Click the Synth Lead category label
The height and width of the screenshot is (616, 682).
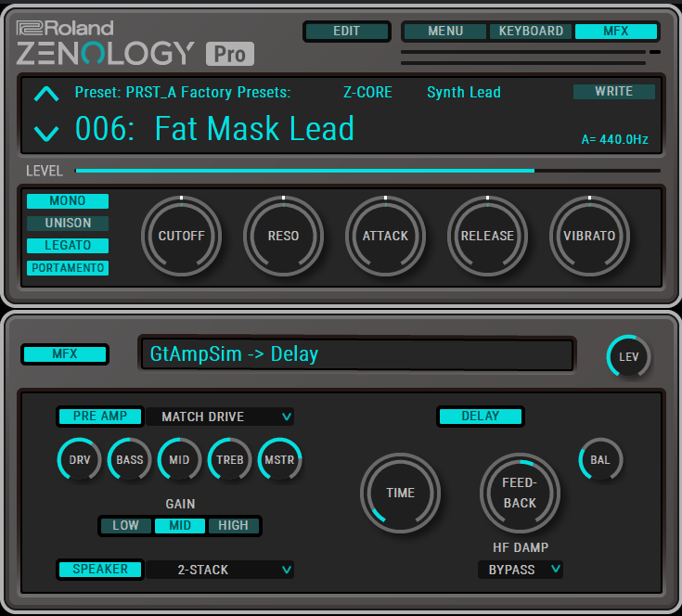tap(464, 93)
